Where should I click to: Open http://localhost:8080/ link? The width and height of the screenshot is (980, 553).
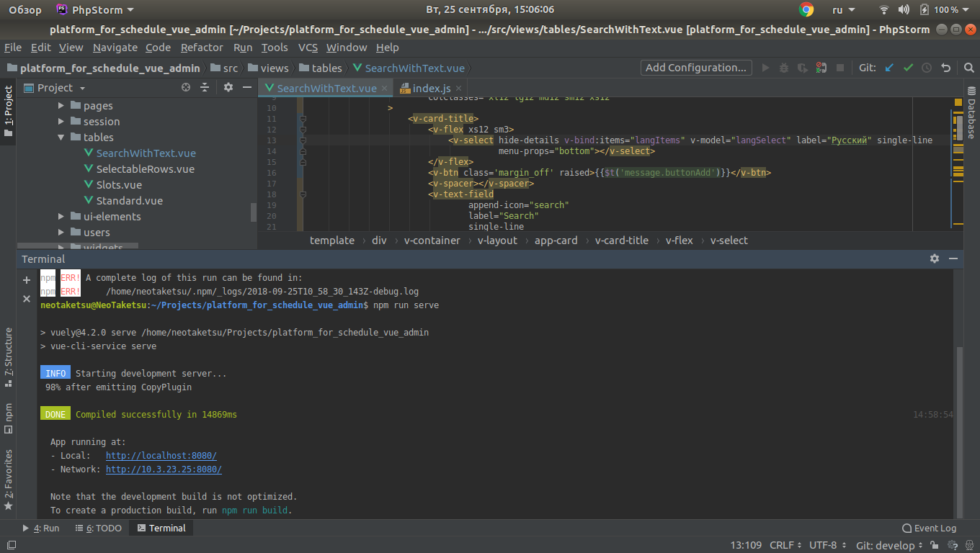[161, 456]
